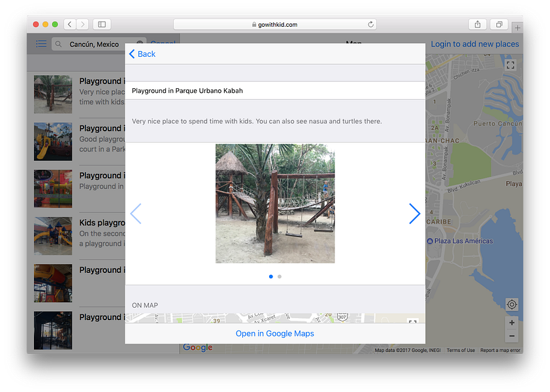Reload the gowithkid.com page

[370, 24]
